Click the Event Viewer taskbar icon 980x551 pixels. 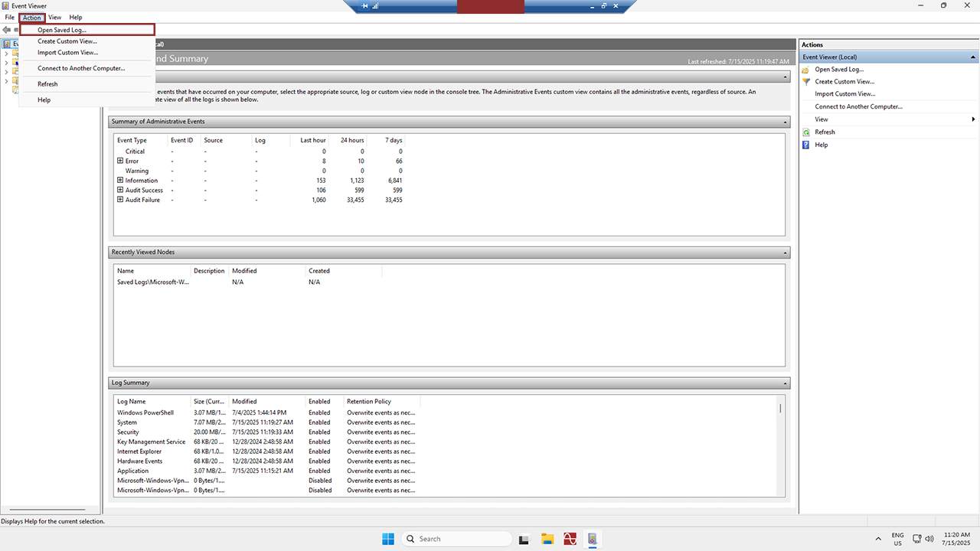point(592,539)
